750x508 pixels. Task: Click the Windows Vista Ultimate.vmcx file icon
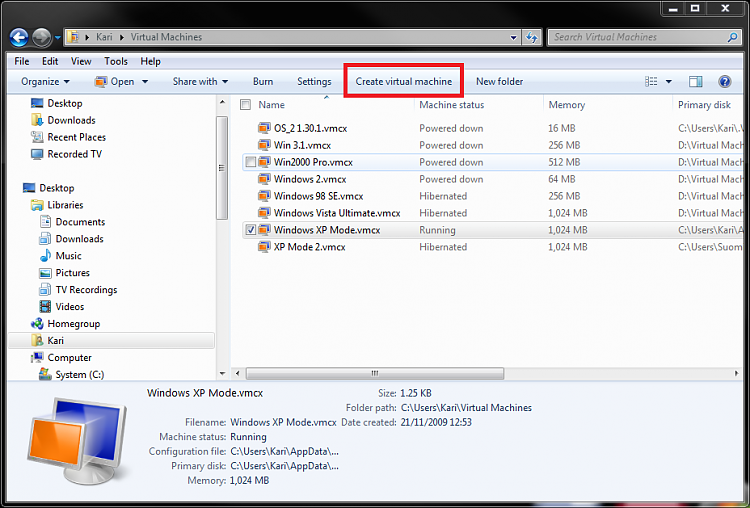point(264,213)
